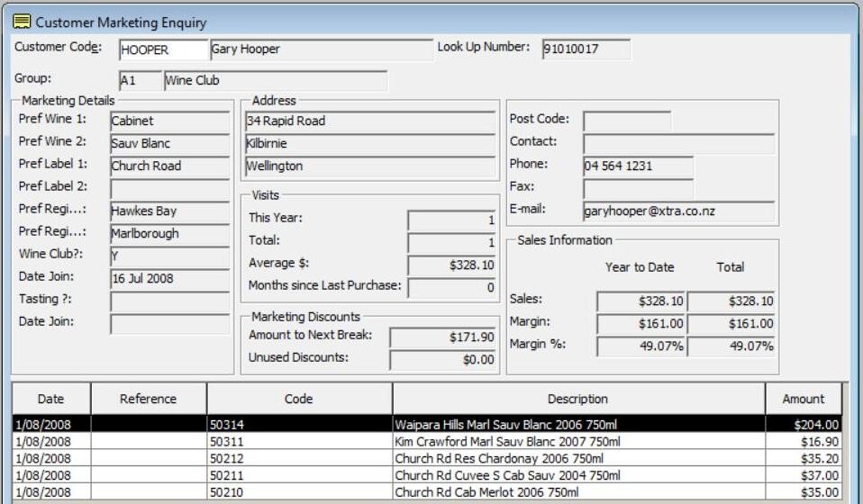Click the empty Date Join field below Tasting
The height and width of the screenshot is (504, 863).
click(169, 324)
